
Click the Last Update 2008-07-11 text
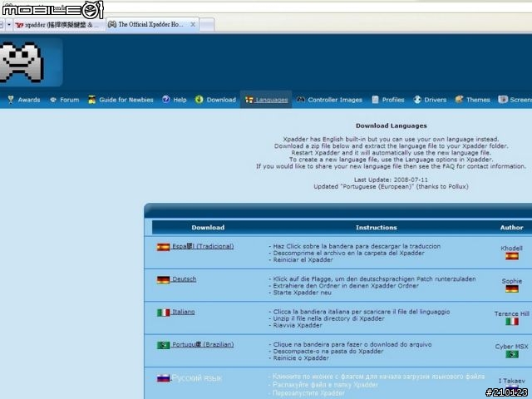tap(391, 180)
